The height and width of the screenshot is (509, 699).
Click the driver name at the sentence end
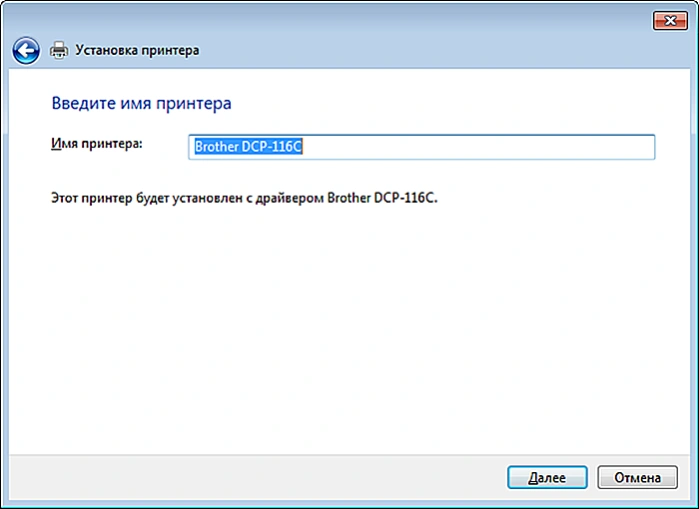tap(382, 198)
